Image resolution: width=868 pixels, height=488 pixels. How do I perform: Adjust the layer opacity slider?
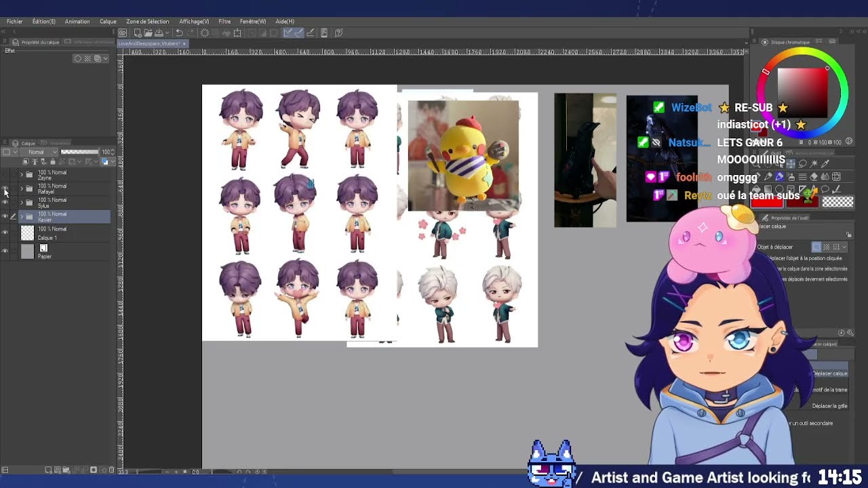tap(79, 152)
